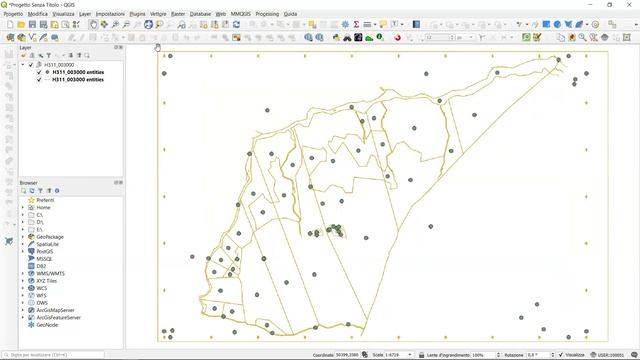Image resolution: width=640 pixels, height=360 pixels.
Task: Open the binoculars search plugin icon
Action: tap(347, 38)
